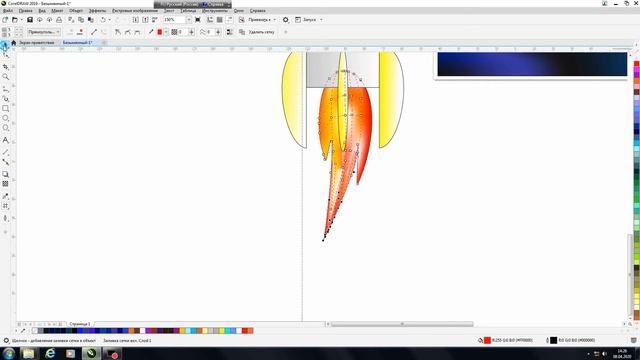Open the zoom level dropdown
The width and height of the screenshot is (640, 360).
click(x=189, y=20)
